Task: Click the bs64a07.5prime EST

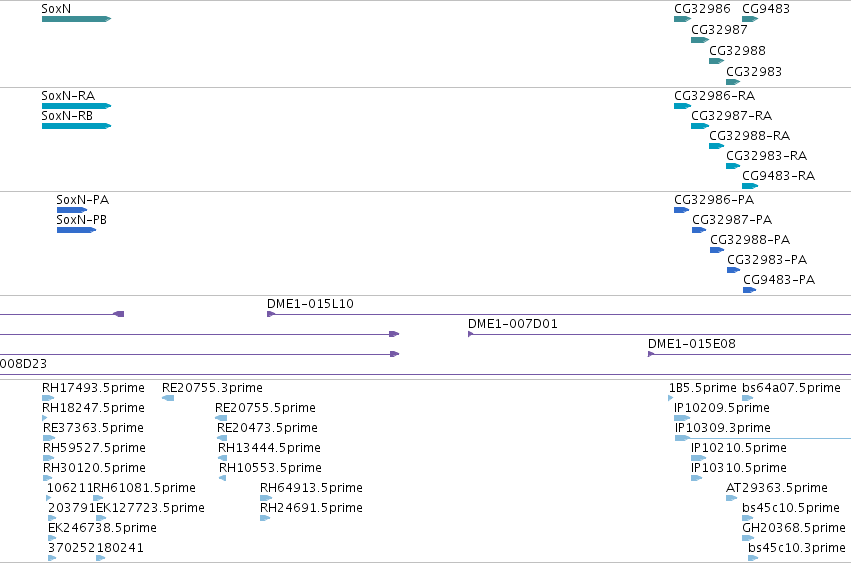Action: pos(748,398)
